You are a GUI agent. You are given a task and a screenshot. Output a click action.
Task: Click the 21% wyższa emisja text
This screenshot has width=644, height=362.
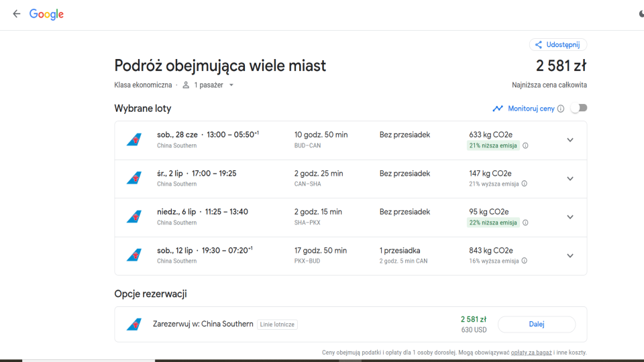[x=494, y=184]
